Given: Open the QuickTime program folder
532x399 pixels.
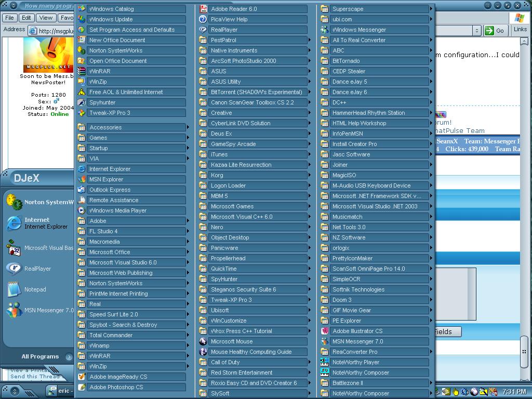Looking at the screenshot, I should coord(253,269).
